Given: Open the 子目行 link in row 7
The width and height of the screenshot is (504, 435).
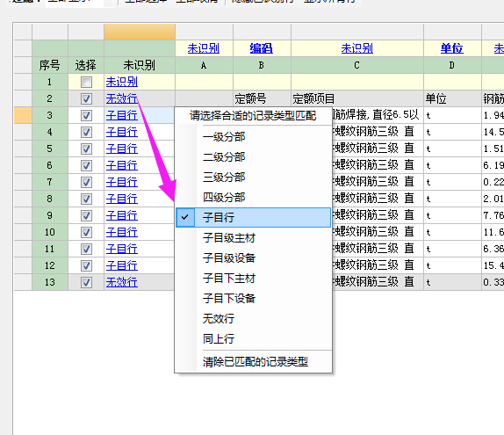Looking at the screenshot, I should coord(122,183).
